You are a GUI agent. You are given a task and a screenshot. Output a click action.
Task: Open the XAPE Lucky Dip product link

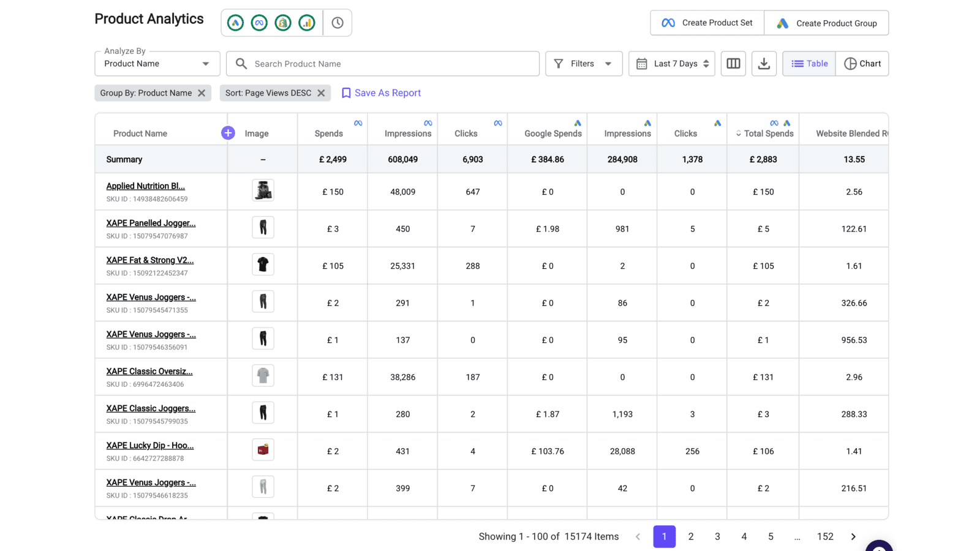149,445
